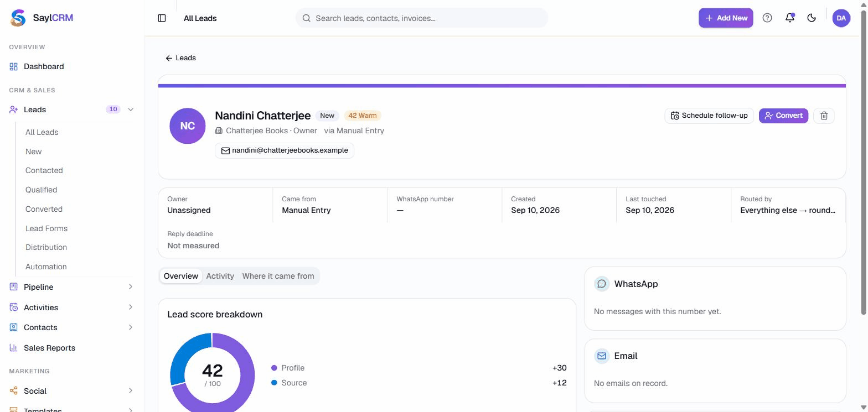Expand the Contacts menu chevron
868x412 pixels.
(x=131, y=327)
